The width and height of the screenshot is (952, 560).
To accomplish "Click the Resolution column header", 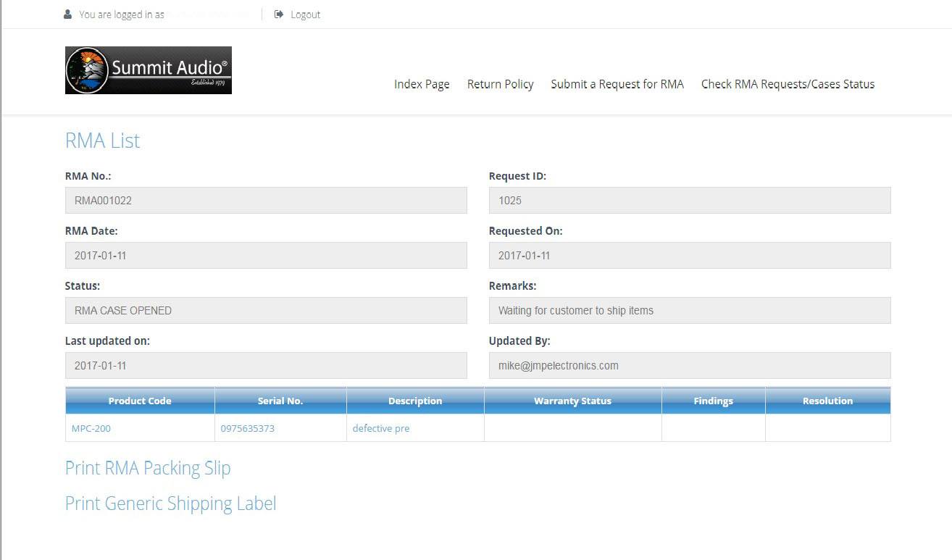I will click(827, 401).
